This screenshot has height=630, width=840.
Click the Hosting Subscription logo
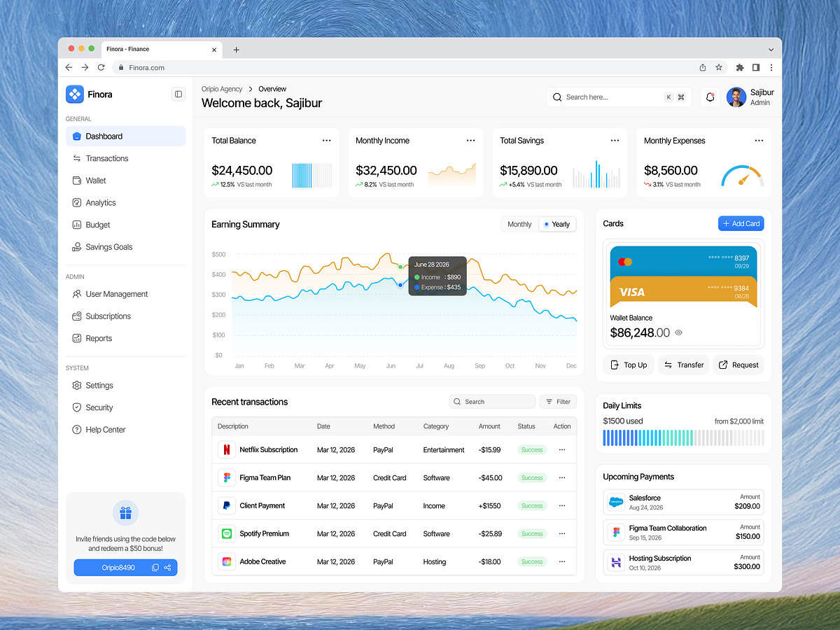click(x=616, y=562)
